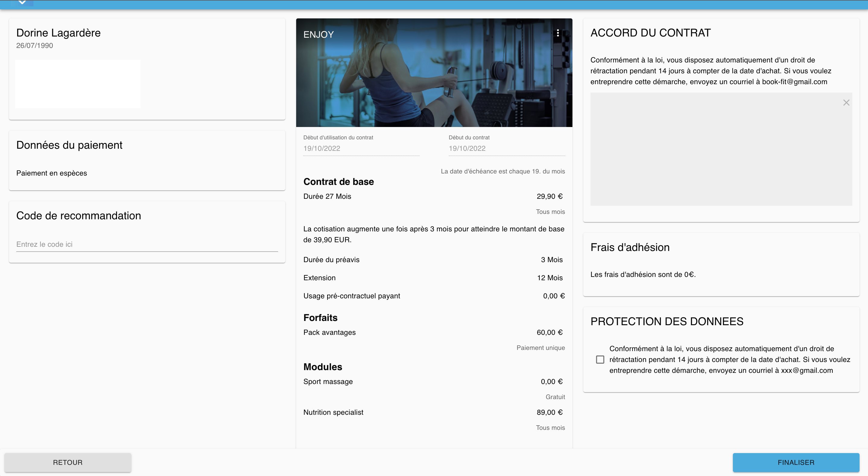Click the 'Paiement unique' label

pos(540,347)
